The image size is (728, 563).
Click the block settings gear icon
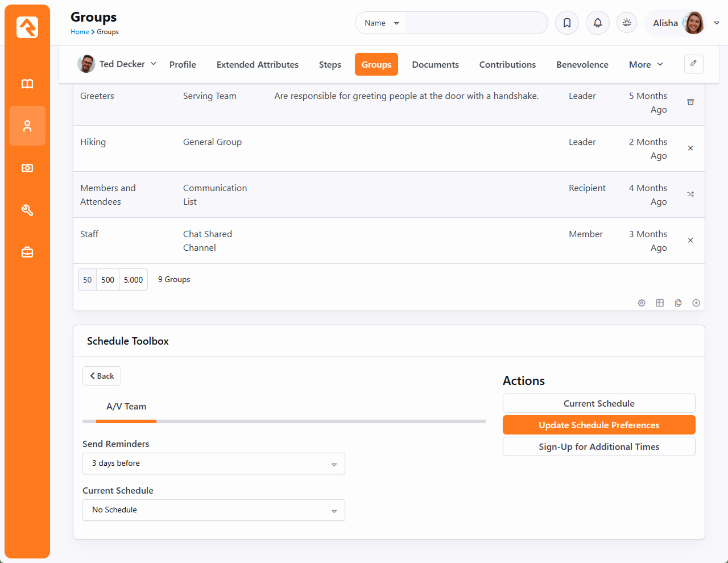[642, 303]
